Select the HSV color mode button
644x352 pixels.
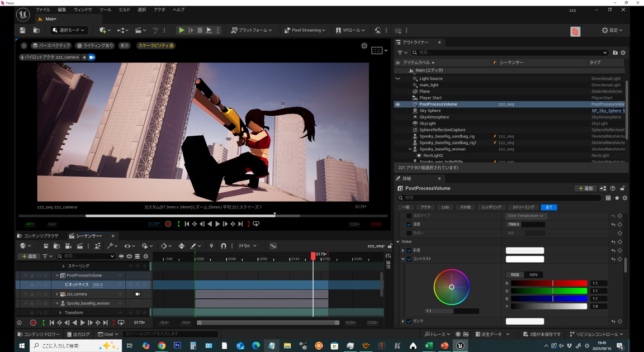click(533, 275)
